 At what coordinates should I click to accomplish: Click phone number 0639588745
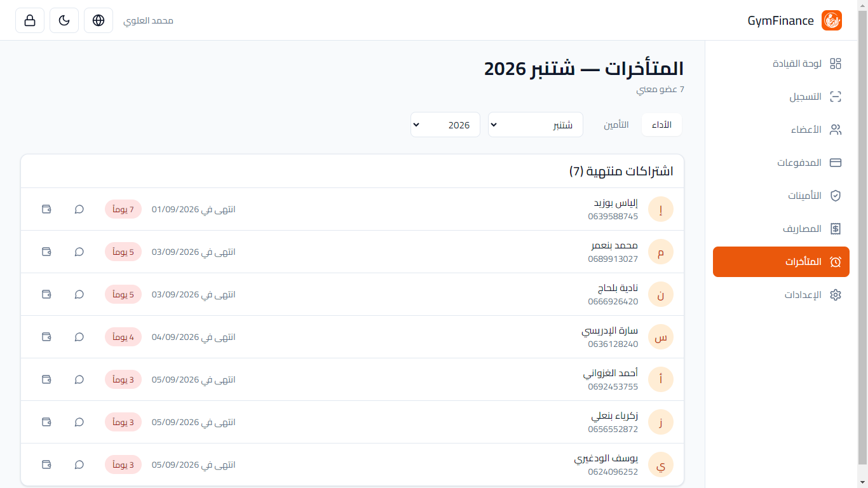pos(613,216)
